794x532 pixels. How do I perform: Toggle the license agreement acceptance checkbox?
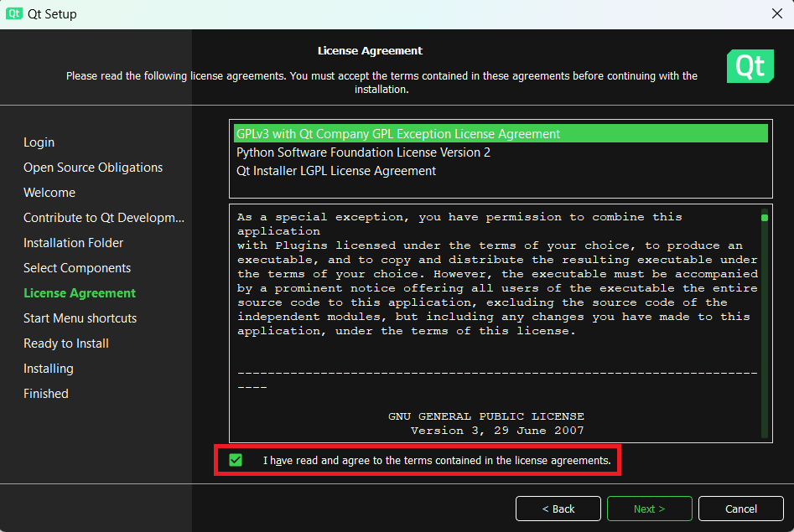point(236,460)
